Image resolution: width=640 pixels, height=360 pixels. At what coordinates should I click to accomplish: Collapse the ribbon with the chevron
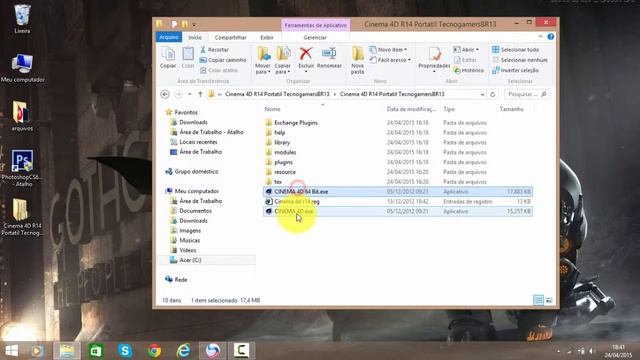point(540,37)
